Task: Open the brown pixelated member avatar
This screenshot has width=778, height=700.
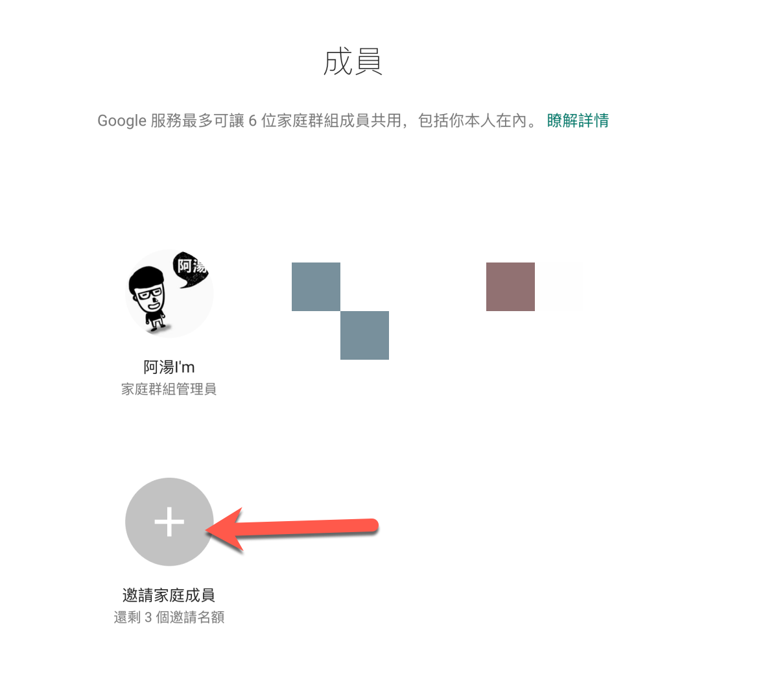Action: click(x=510, y=286)
